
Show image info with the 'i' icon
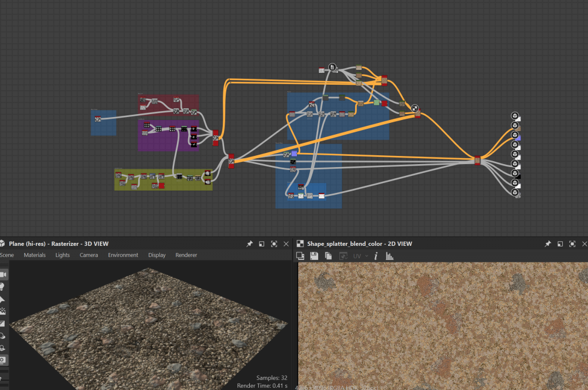tap(376, 256)
